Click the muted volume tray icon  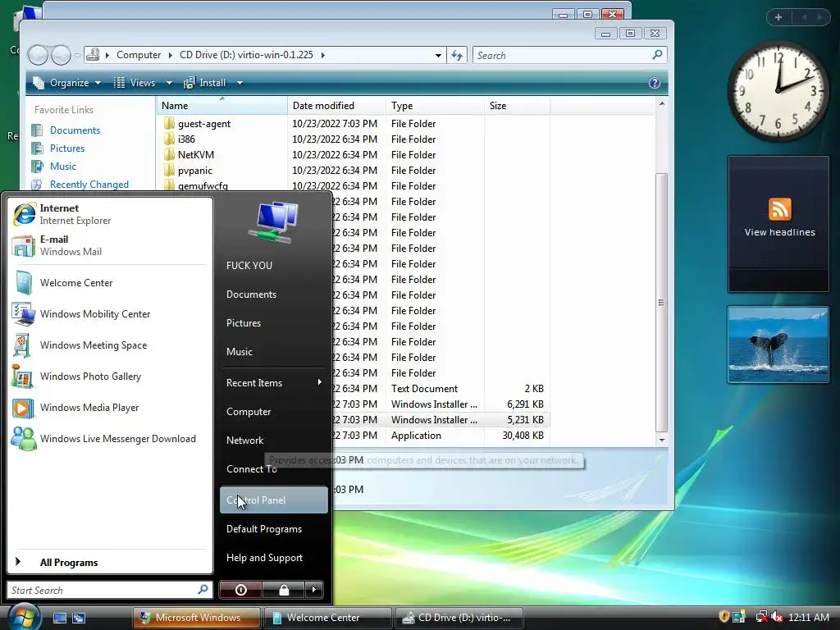coord(777,617)
